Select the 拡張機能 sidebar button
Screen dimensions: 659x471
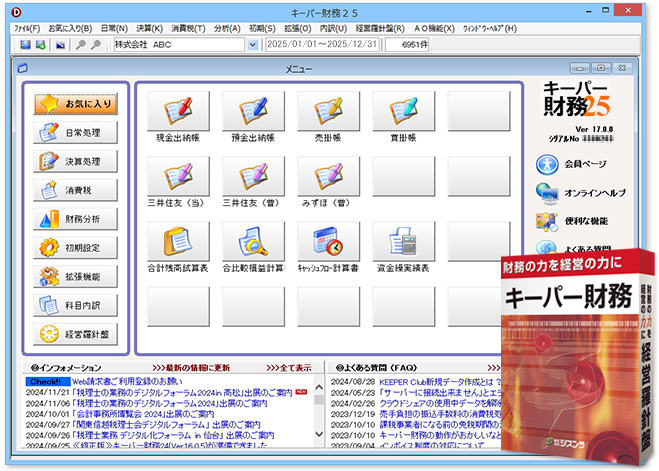76,276
